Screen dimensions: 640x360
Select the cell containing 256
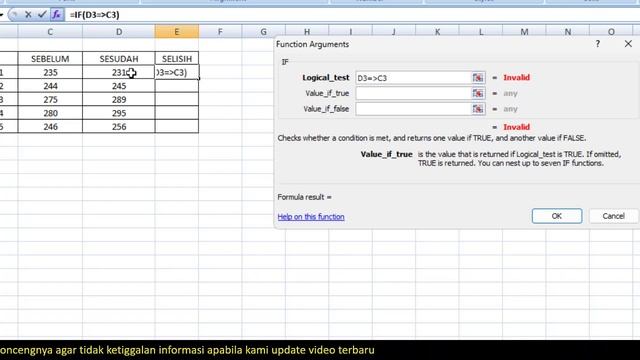point(119,127)
